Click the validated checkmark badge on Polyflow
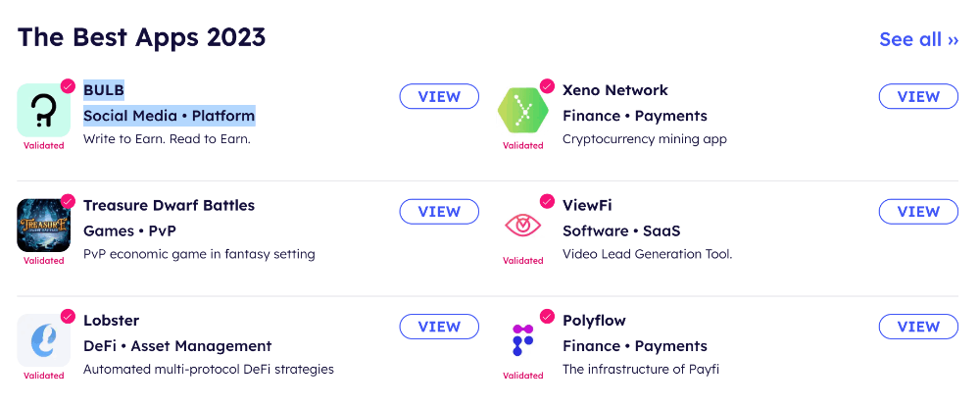Screen dimensions: 980x407 547,317
